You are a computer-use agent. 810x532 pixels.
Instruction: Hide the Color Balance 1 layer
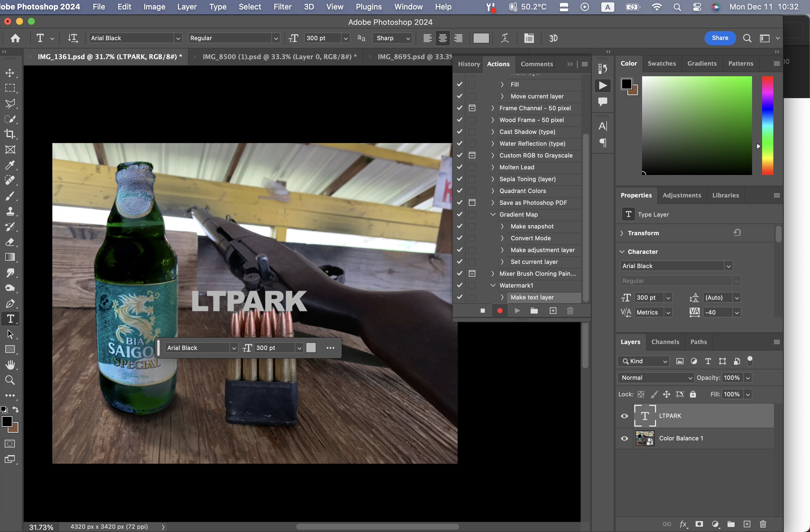pyautogui.click(x=625, y=439)
